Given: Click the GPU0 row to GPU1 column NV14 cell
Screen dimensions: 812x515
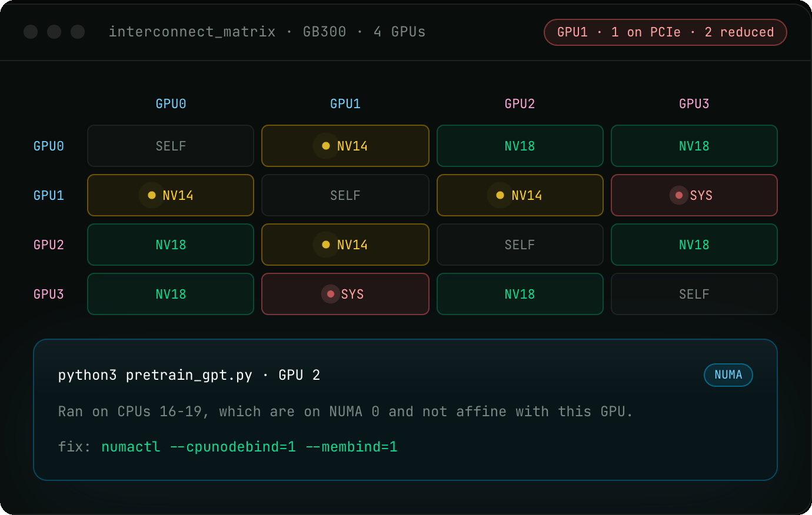Looking at the screenshot, I should 345,146.
